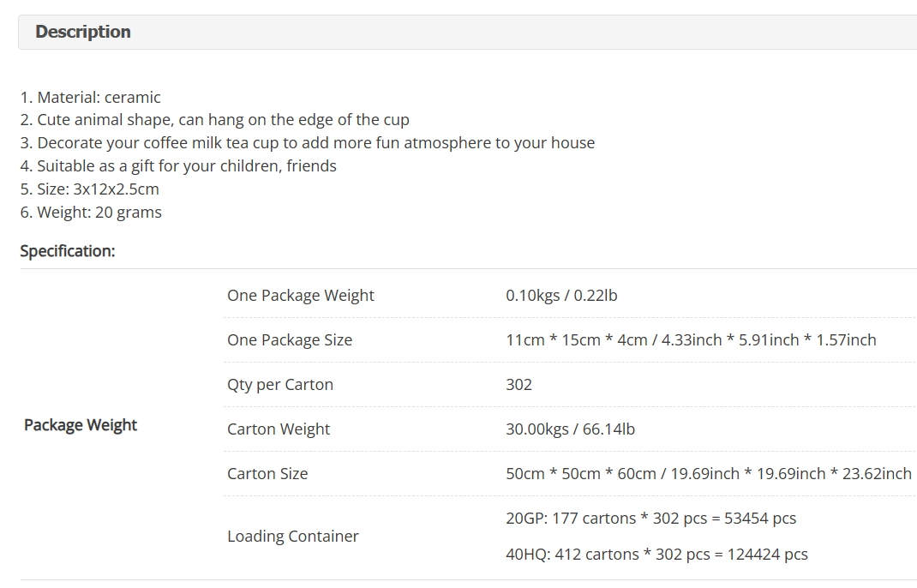The width and height of the screenshot is (917, 588).
Task: Click the 'One Package Size' label
Action: point(290,340)
